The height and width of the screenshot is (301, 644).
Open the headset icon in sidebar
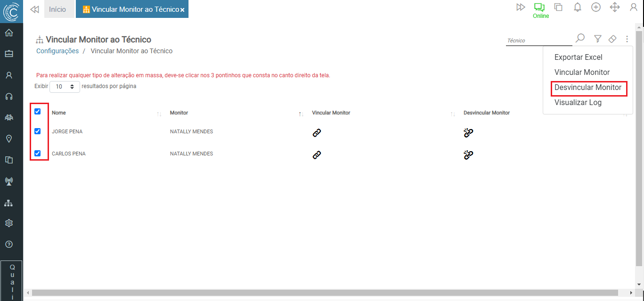pyautogui.click(x=8, y=97)
